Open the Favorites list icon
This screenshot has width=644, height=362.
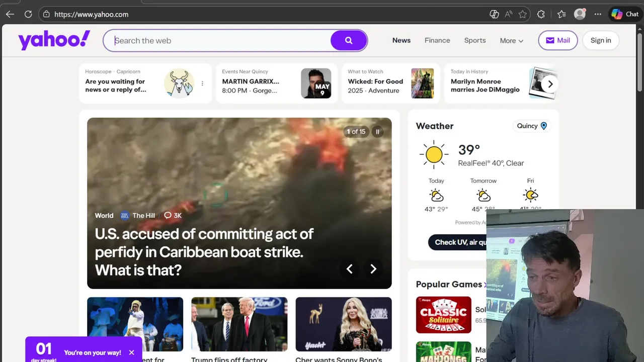(x=561, y=14)
